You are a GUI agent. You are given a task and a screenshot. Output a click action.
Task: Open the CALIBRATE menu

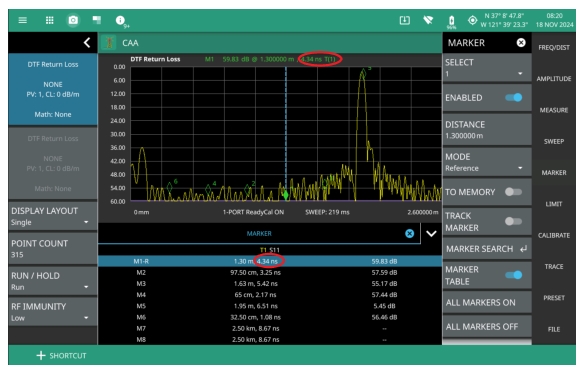[x=554, y=235]
